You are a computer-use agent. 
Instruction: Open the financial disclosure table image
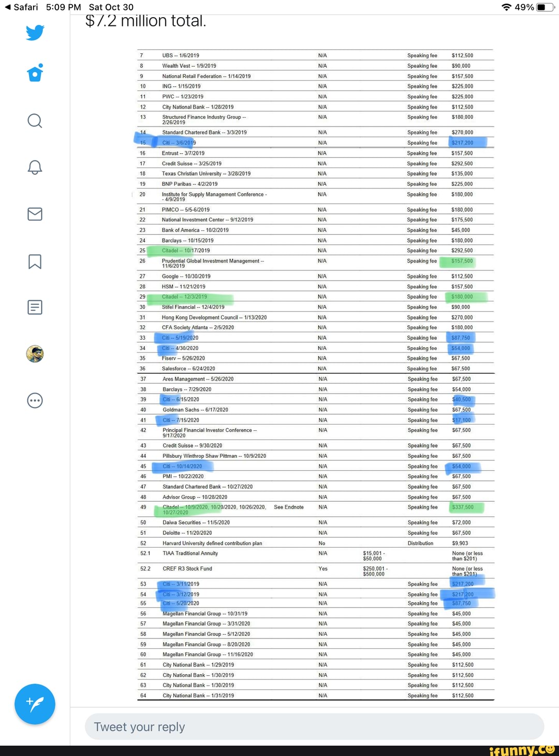(x=316, y=375)
